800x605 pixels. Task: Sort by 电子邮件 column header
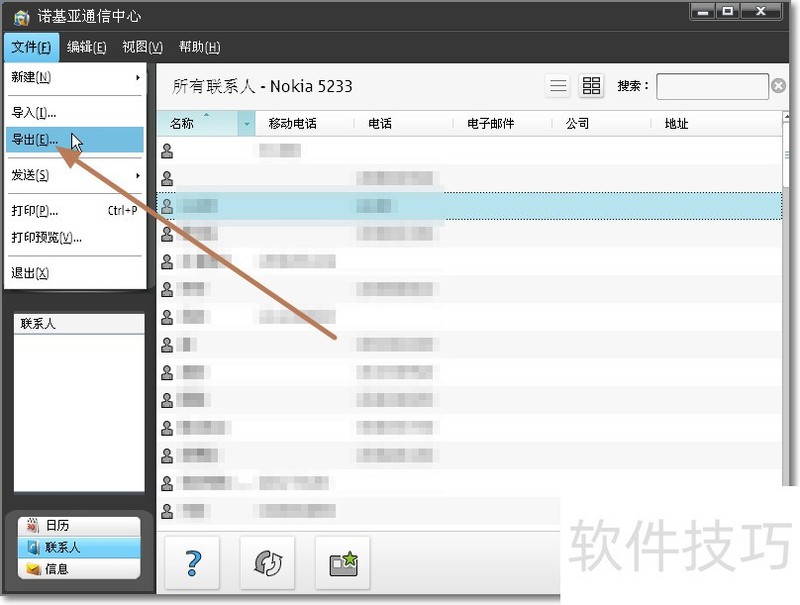(503, 123)
